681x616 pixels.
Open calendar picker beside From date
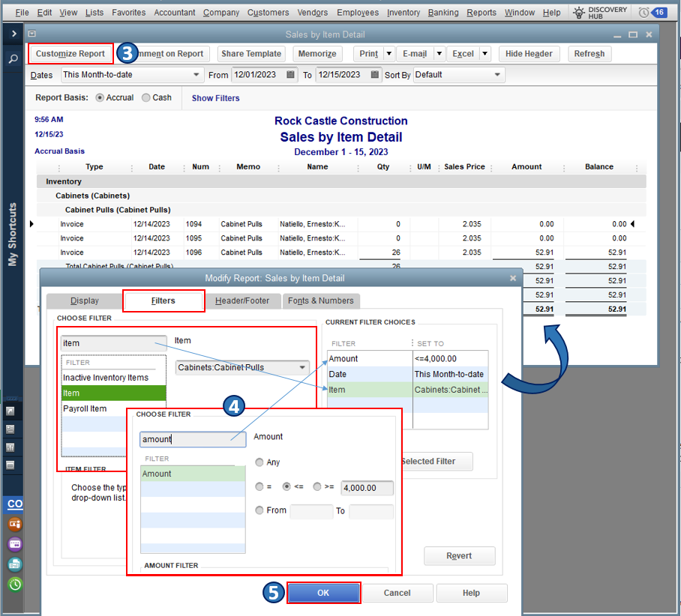pos(291,75)
